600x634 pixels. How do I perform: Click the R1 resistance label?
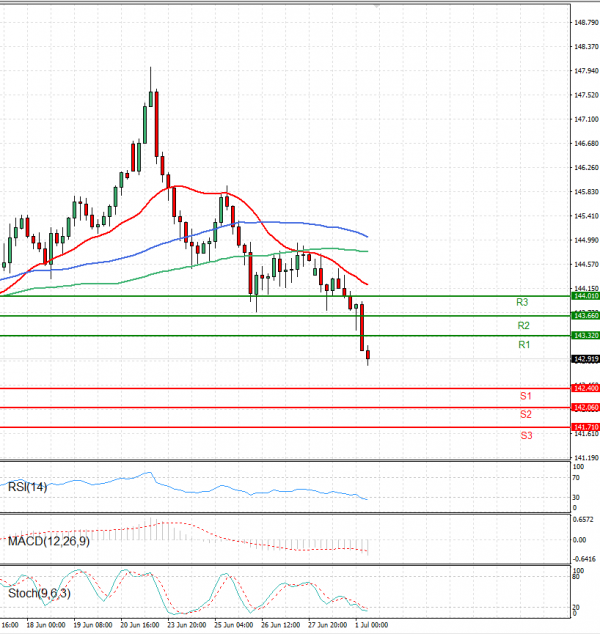point(524,344)
